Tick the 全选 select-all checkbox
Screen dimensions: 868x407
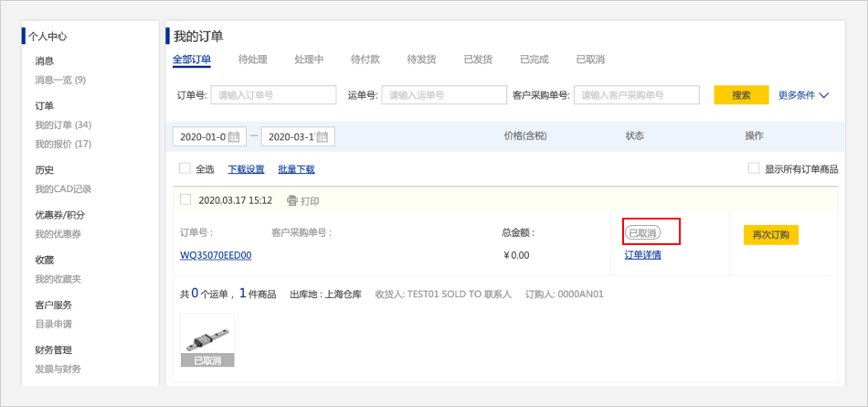tap(185, 168)
